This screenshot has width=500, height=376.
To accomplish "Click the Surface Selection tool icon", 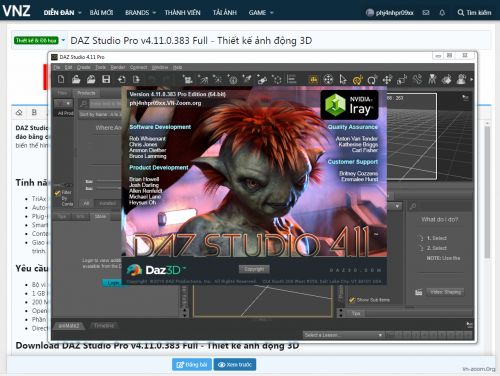I will pos(447,79).
